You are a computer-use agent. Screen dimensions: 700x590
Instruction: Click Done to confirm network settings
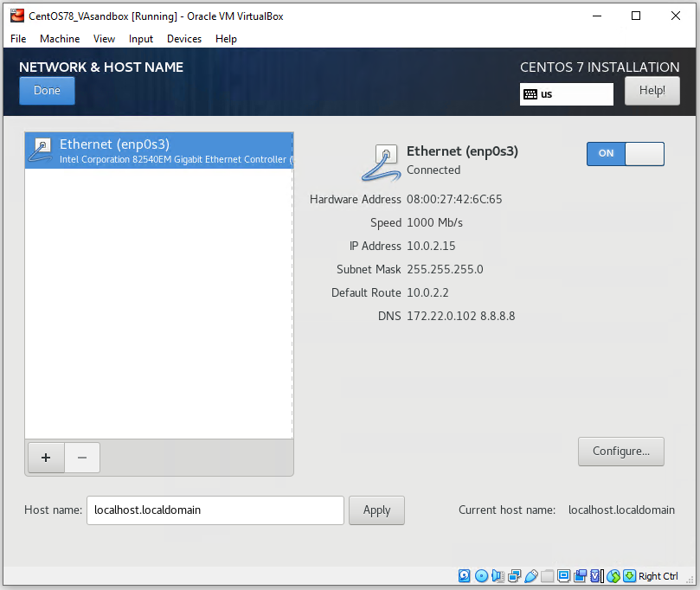coord(47,90)
